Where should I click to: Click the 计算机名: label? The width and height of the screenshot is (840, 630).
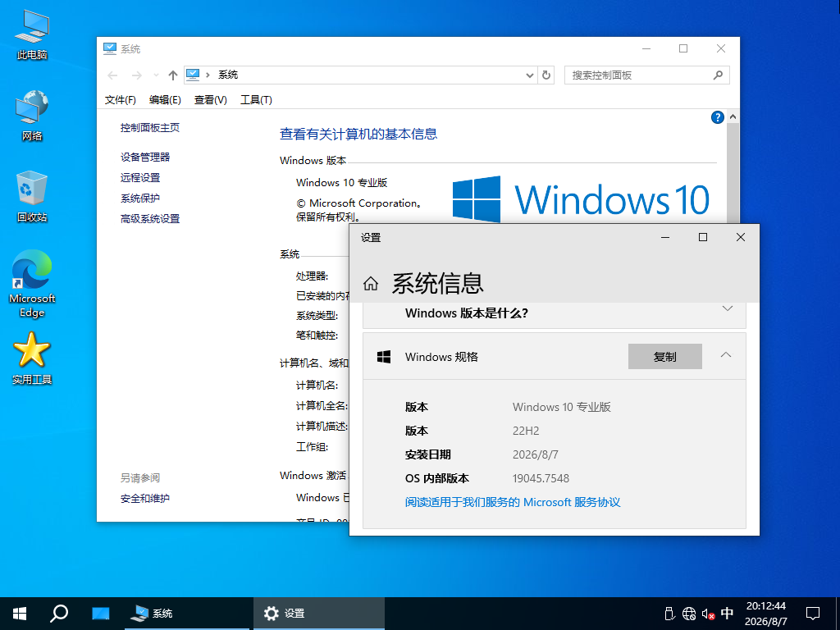tap(317, 386)
